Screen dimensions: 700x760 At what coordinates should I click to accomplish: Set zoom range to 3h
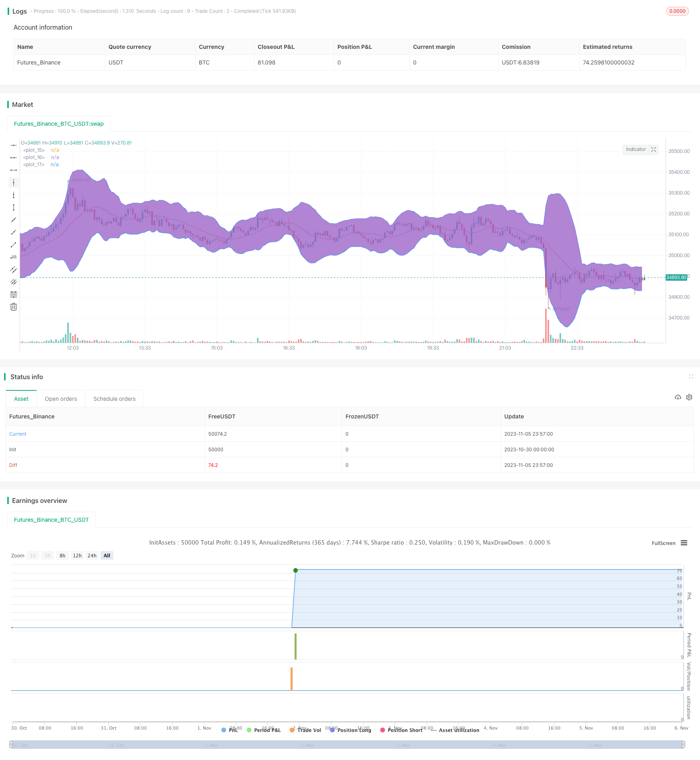[x=48, y=555]
